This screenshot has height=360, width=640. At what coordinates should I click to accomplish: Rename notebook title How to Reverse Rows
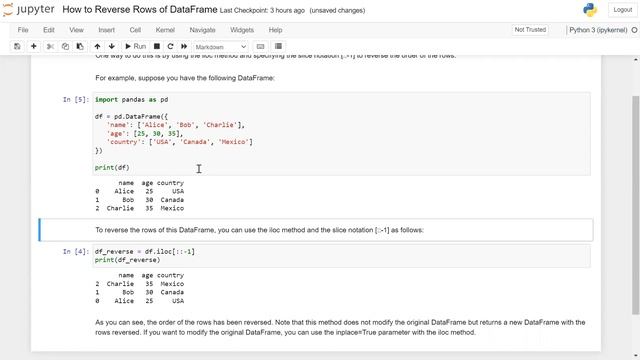(140, 9)
